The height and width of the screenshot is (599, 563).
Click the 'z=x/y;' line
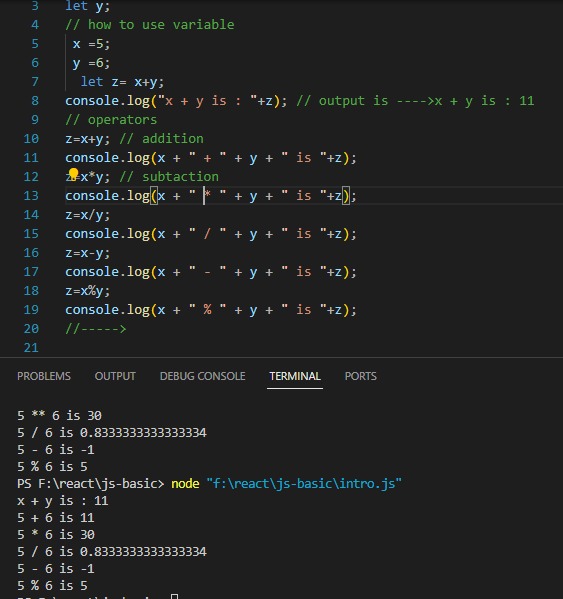87,215
